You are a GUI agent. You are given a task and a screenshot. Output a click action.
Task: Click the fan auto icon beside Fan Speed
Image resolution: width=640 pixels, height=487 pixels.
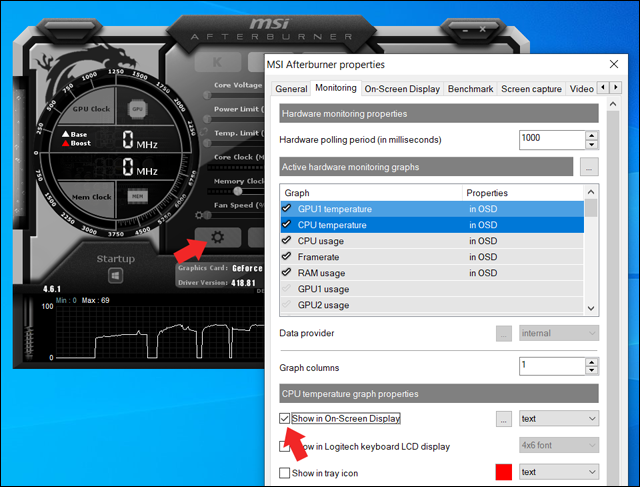pyautogui.click(x=199, y=215)
